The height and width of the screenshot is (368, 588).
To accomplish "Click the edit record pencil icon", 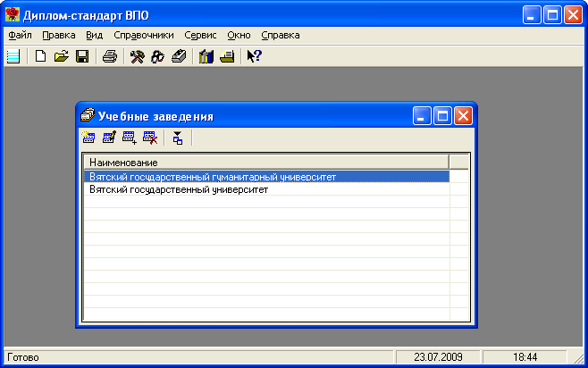I will 109,138.
